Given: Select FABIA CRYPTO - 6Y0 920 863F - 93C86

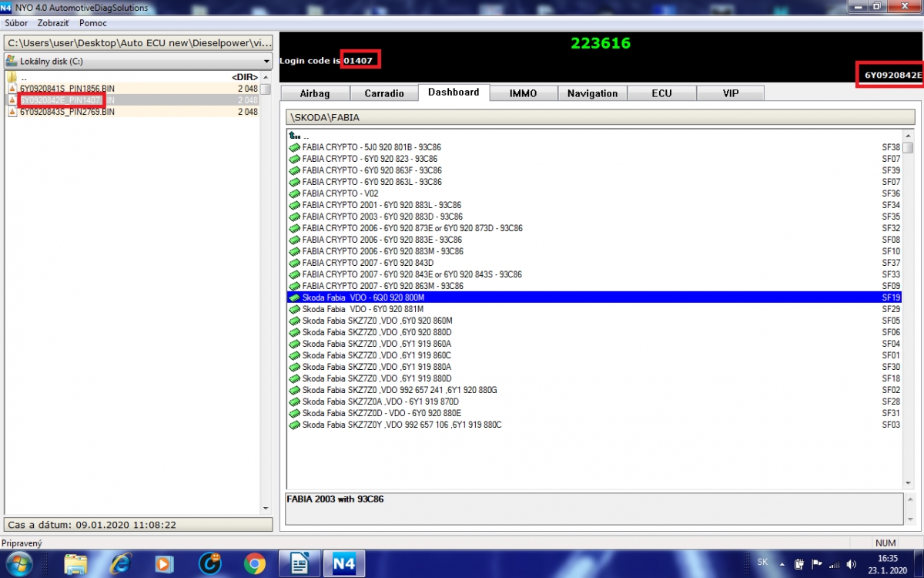Looking at the screenshot, I should point(594,170).
